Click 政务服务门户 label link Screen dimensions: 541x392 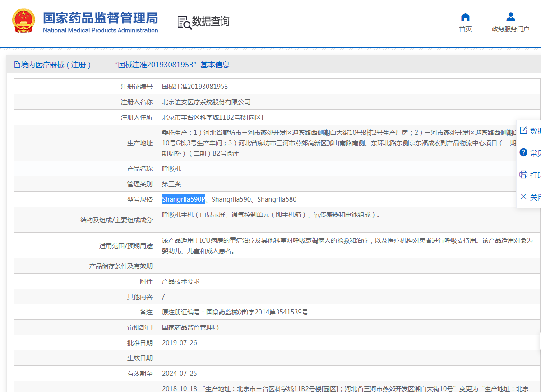[x=510, y=29]
